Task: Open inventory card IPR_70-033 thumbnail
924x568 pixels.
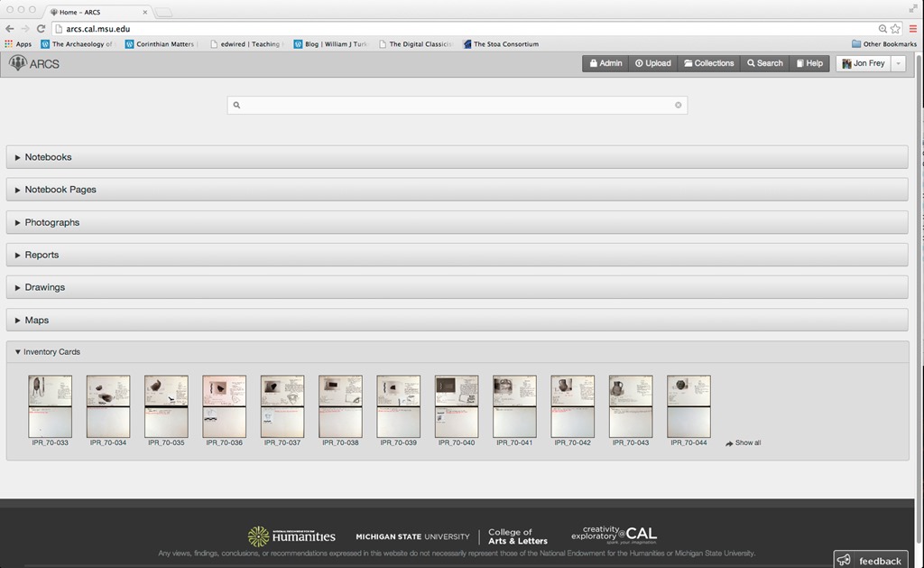Action: pos(50,406)
